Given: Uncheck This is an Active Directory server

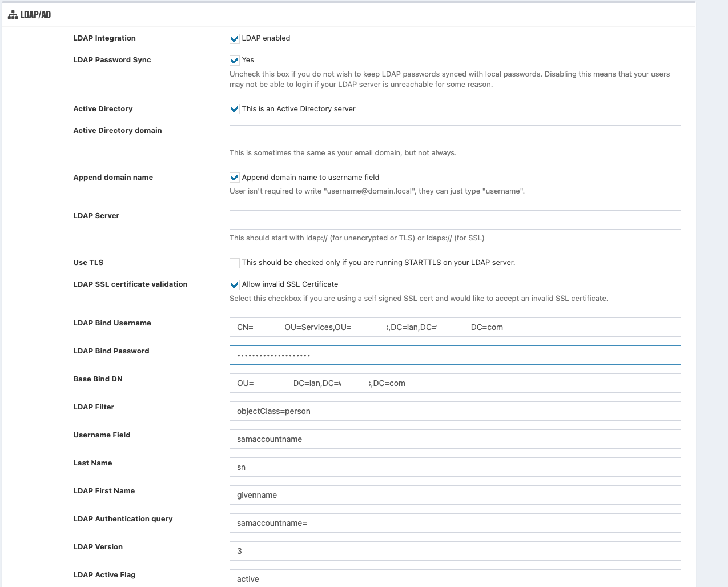Looking at the screenshot, I should pyautogui.click(x=235, y=109).
